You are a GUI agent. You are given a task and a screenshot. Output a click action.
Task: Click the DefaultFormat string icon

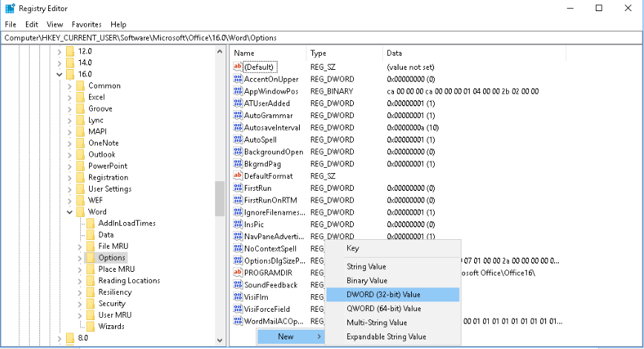(238, 175)
